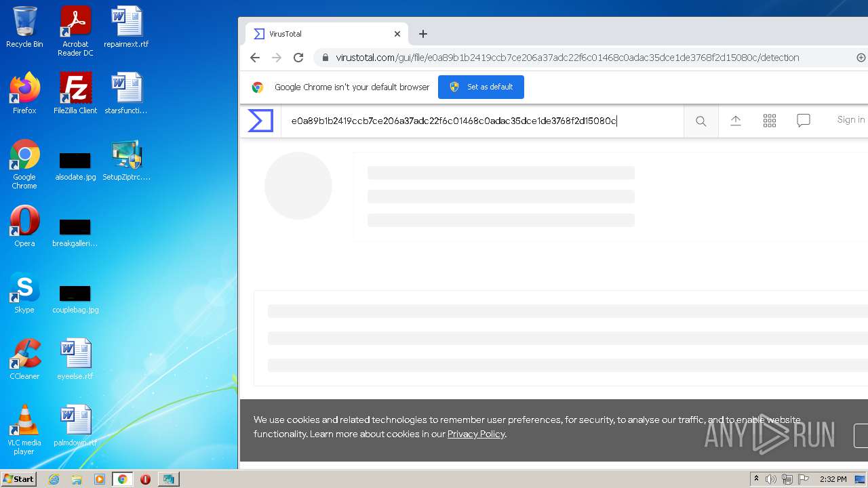
Task: Launch CCleaner from the desktop
Action: tap(24, 359)
